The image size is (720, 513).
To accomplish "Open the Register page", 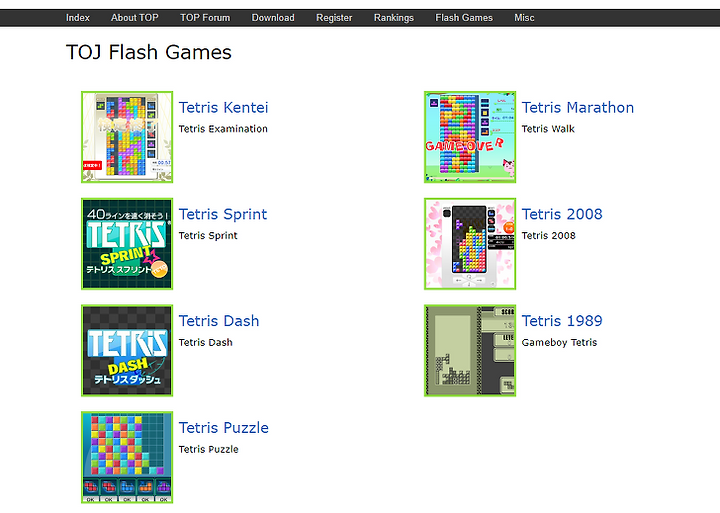I will pos(334,18).
